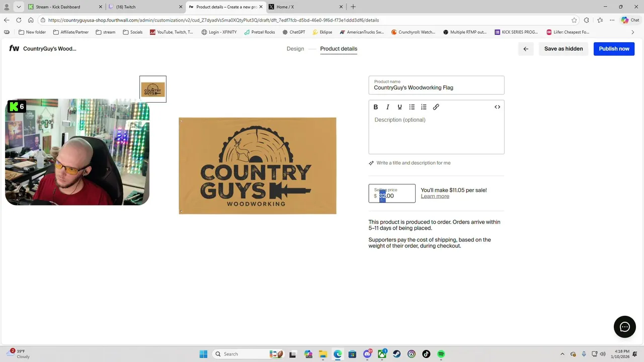Viewport: 644px width, 362px height.
Task: Open the browser favorites list
Action: pyautogui.click(x=600, y=20)
